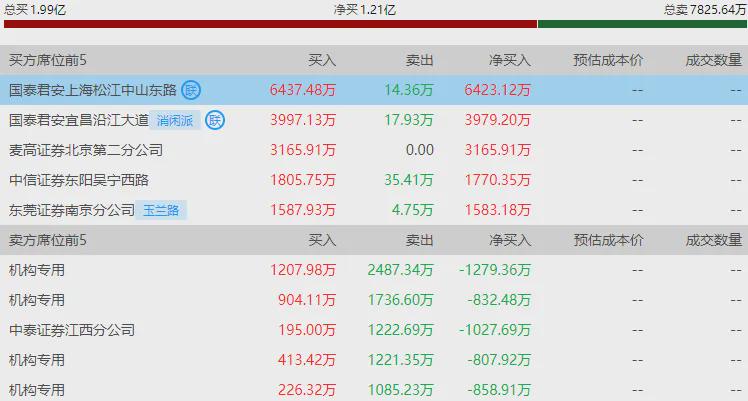
Task: Click the red buy portion of the bar
Action: (x=270, y=24)
